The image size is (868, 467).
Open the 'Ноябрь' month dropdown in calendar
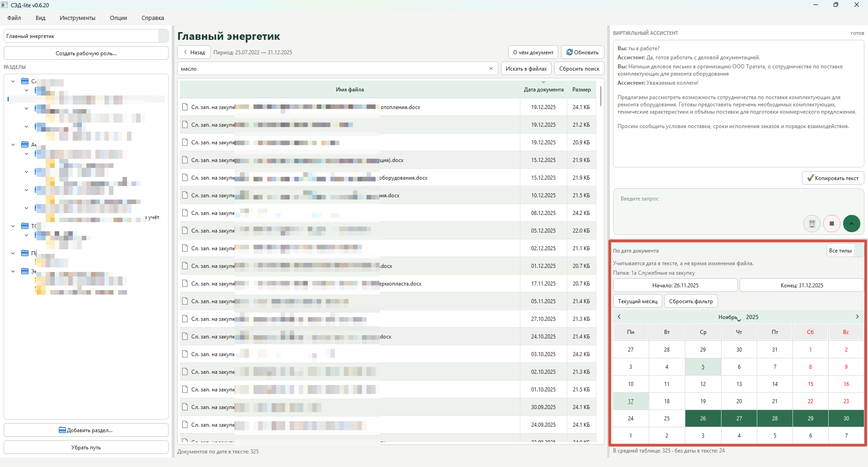[x=729, y=317]
